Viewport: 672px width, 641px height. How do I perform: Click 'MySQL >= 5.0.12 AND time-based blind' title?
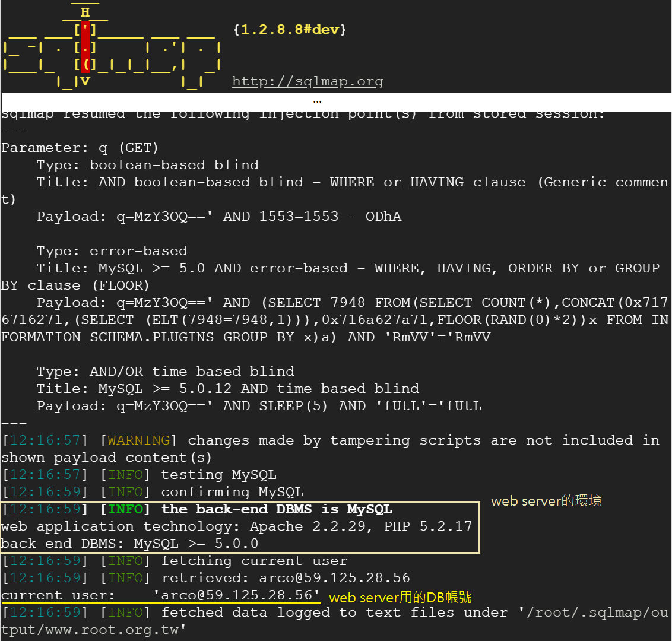(228, 389)
